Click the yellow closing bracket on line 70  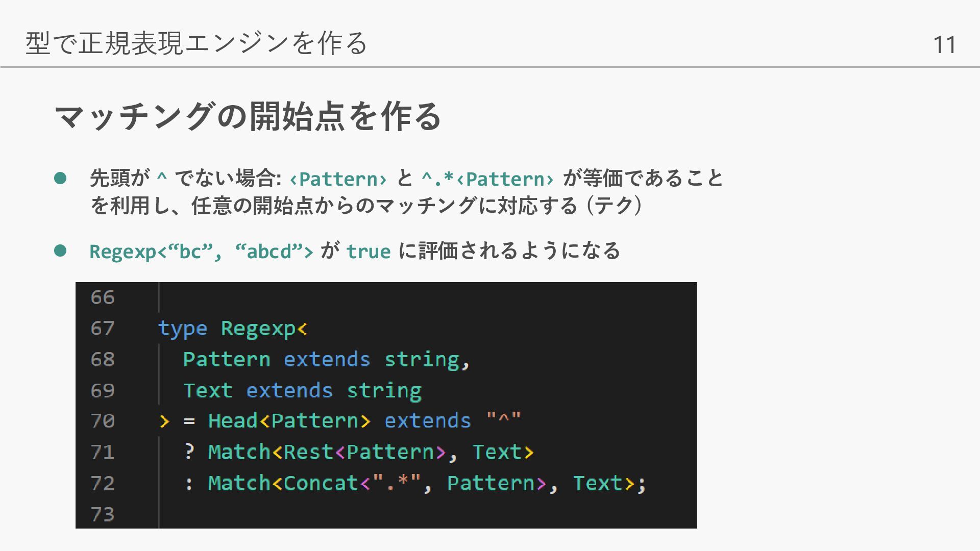tap(164, 421)
